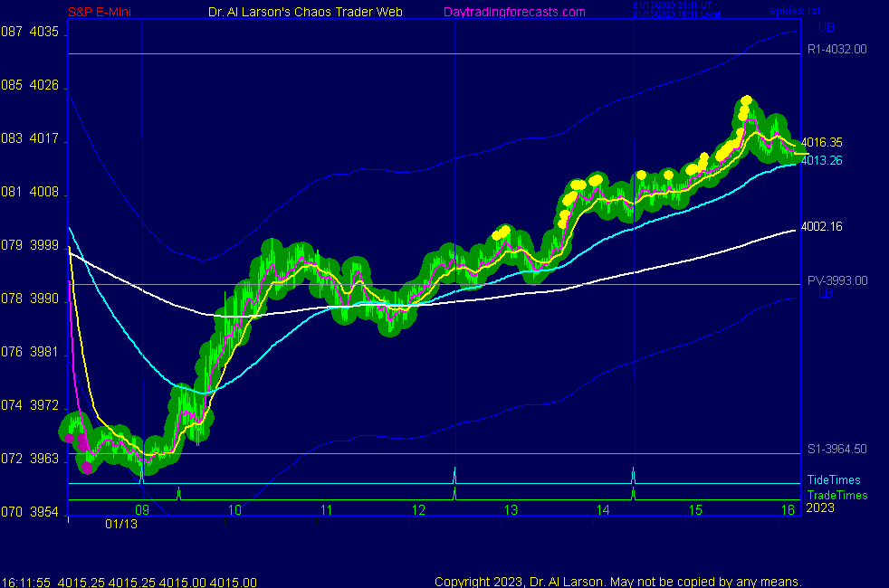Click the "09" hour label on time axis

pos(142,510)
